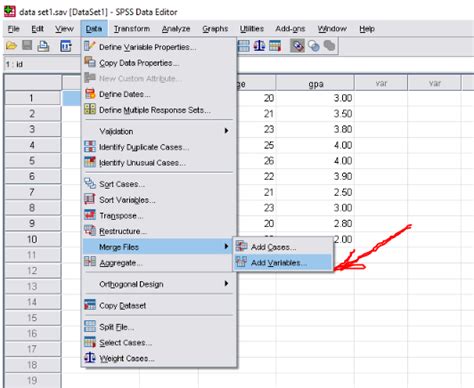Click the Open file folder toolbar icon

(x=11, y=46)
